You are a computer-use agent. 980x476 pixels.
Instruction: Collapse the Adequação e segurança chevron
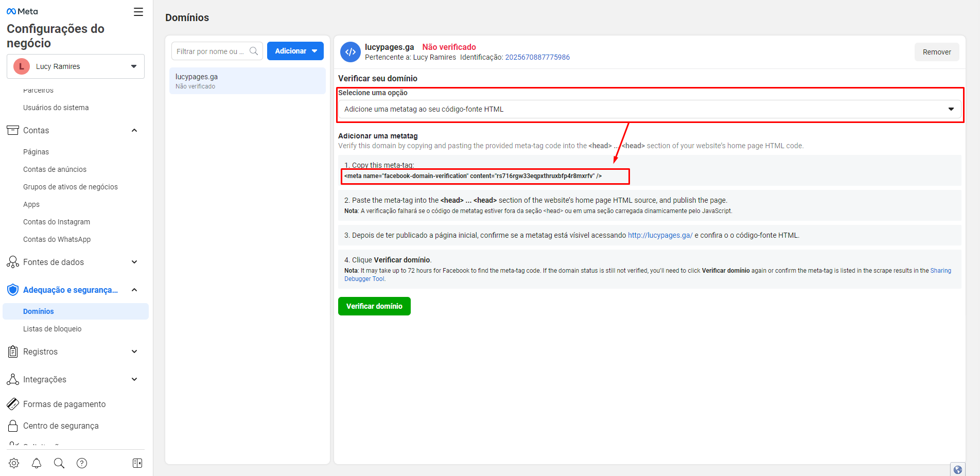134,290
